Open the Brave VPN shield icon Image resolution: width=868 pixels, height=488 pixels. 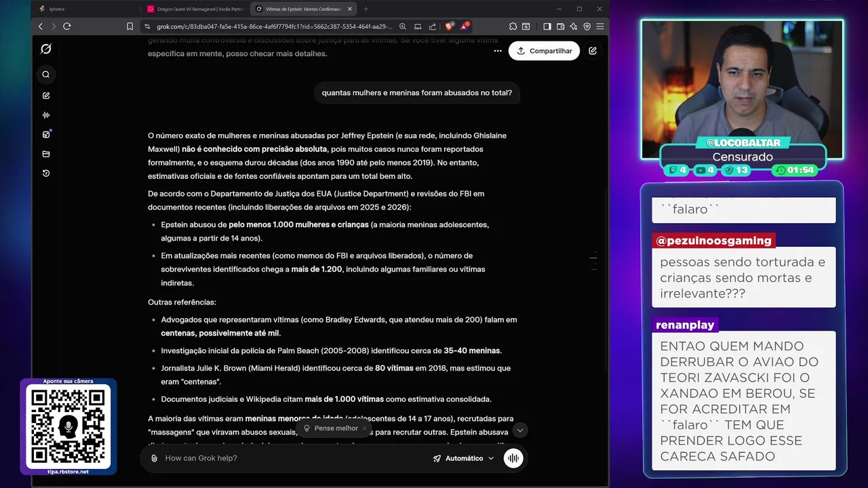[587, 26]
